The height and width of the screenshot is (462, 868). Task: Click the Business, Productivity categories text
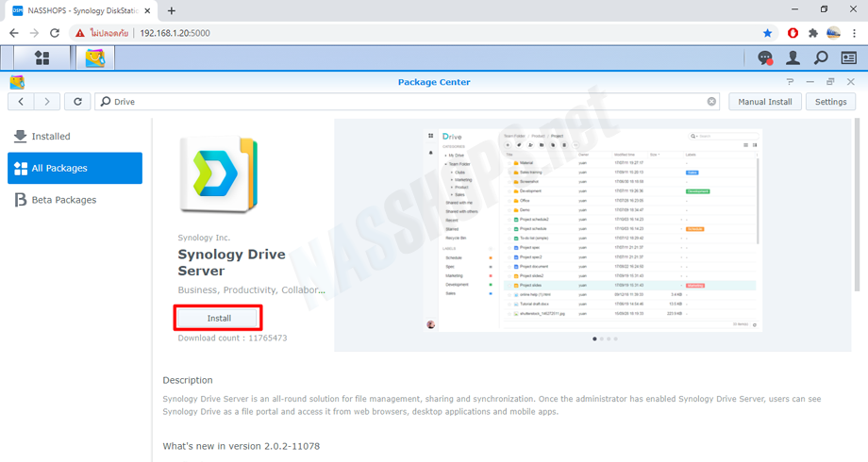click(x=251, y=289)
